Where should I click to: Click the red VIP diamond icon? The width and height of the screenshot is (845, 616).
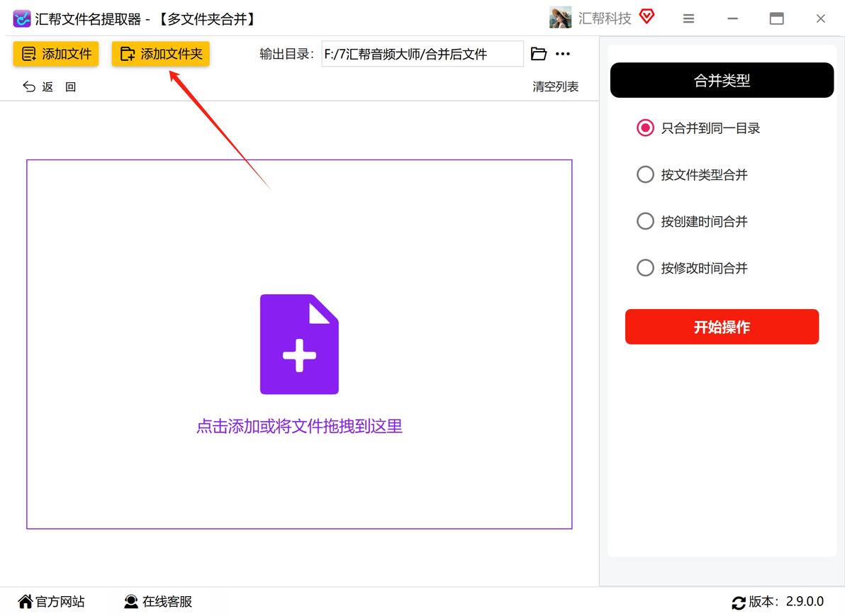[x=647, y=17]
